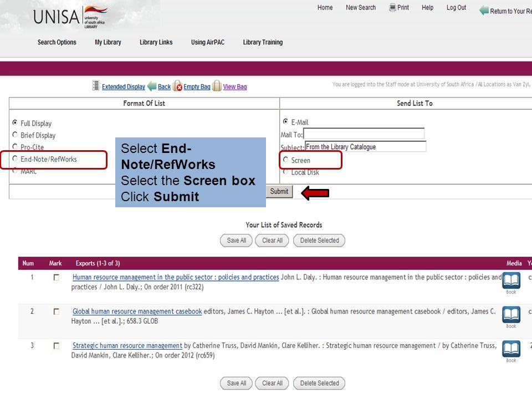
Task: Click bottom Clear All button
Action: [272, 383]
